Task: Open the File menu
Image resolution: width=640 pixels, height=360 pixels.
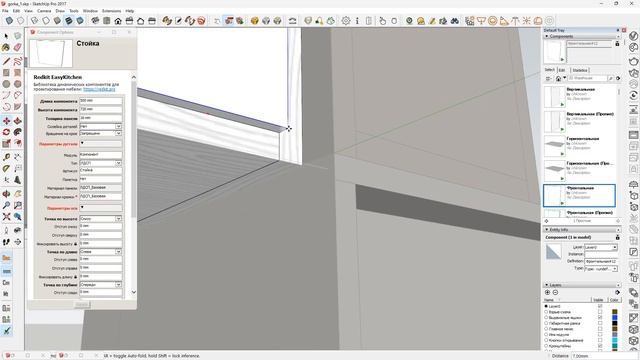Action: (5, 11)
